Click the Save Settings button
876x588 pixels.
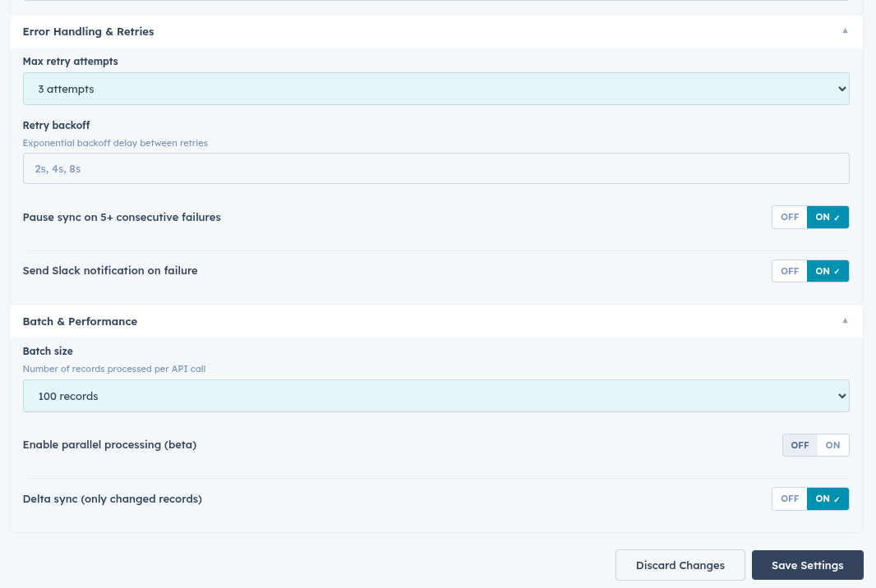click(807, 565)
